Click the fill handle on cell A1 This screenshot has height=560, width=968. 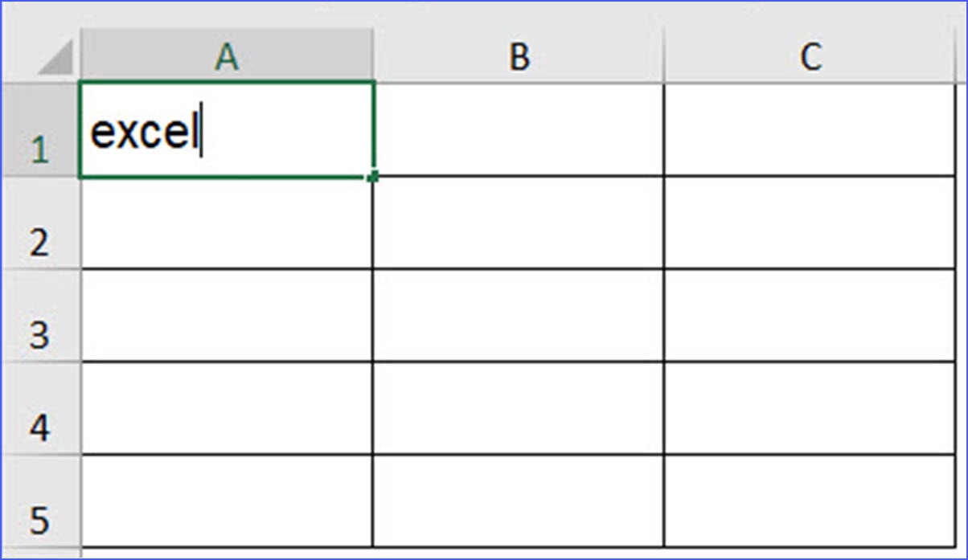[373, 175]
